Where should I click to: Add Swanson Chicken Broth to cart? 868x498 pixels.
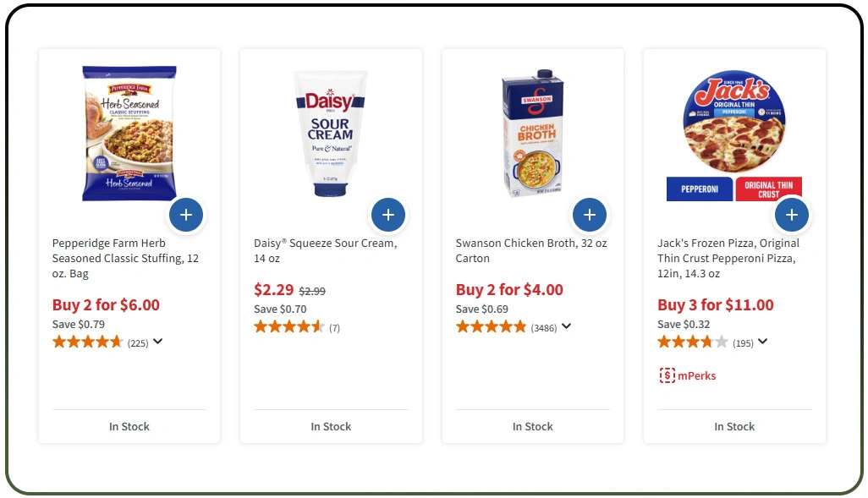[x=590, y=216]
